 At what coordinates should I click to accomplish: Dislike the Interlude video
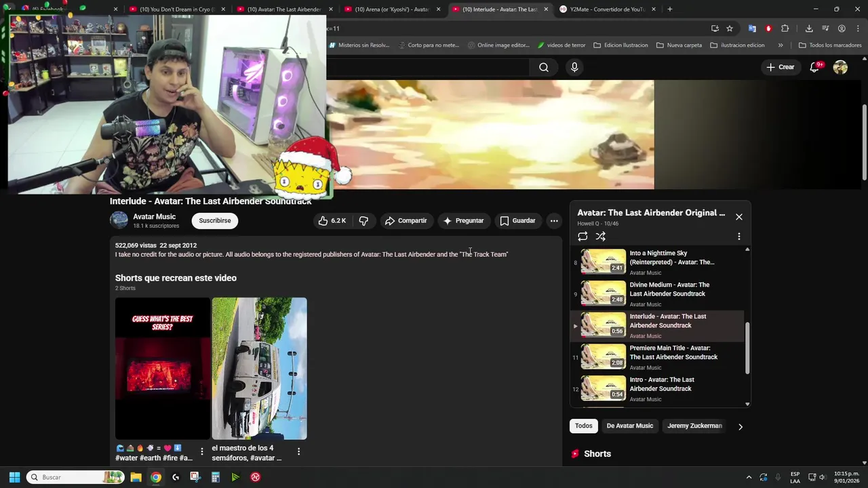pos(363,221)
